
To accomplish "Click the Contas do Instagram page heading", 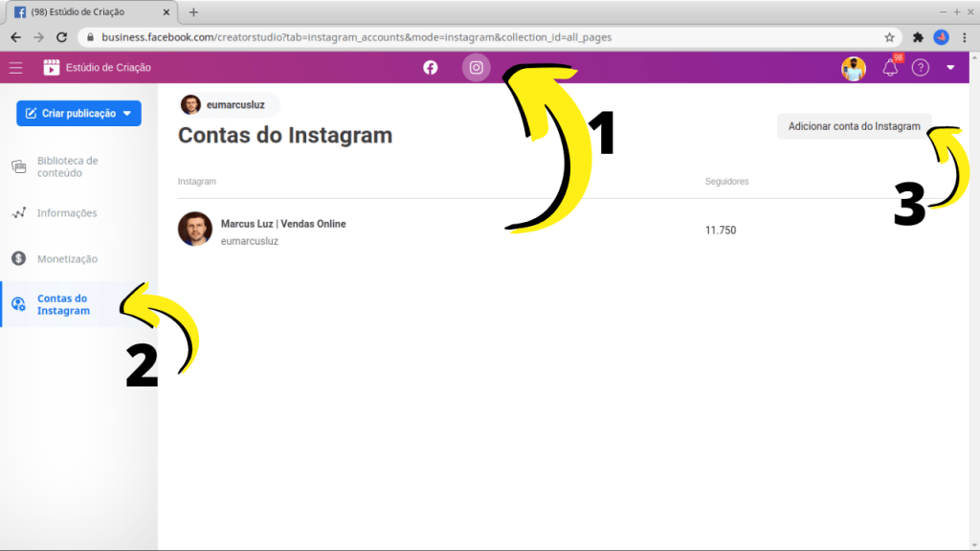I will 285,135.
